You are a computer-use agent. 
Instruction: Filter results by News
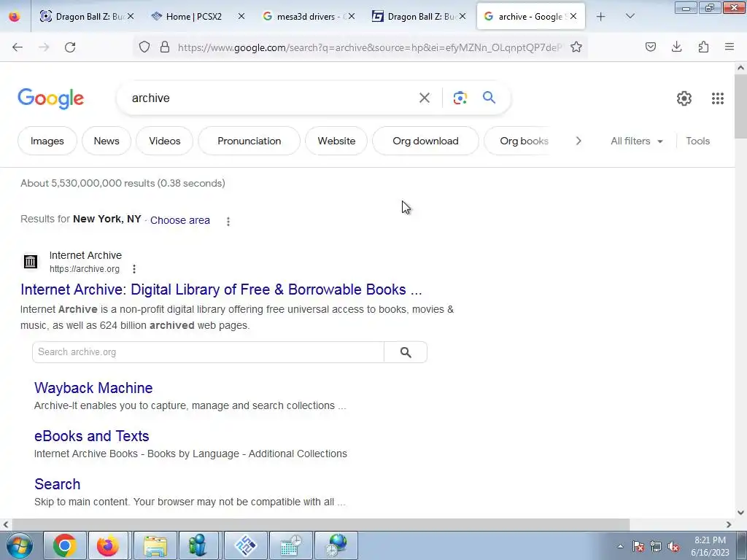[107, 141]
